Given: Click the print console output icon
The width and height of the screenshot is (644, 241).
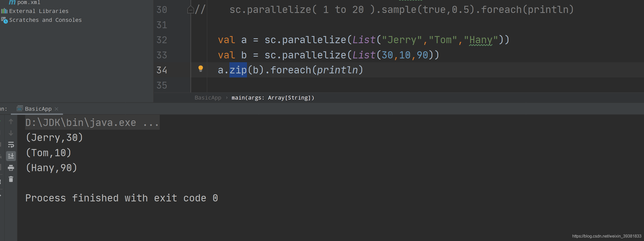Looking at the screenshot, I should [11, 168].
